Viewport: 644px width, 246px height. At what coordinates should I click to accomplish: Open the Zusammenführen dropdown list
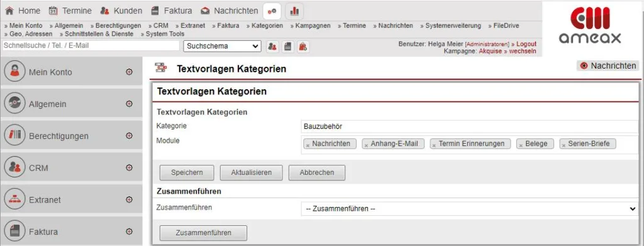(x=469, y=209)
